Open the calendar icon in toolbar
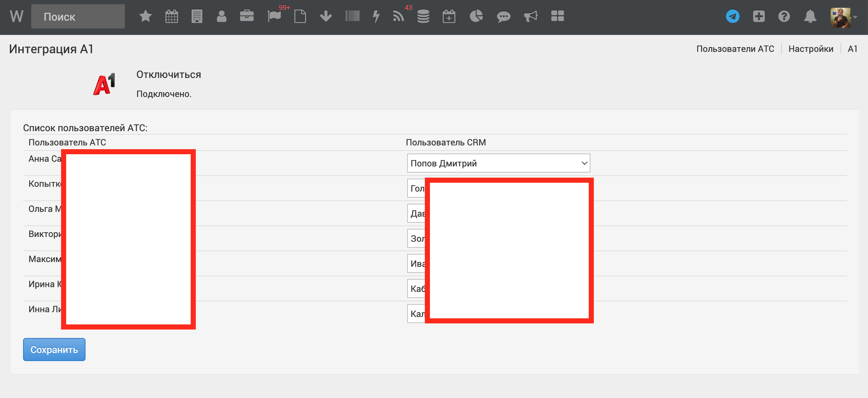The image size is (868, 398). (171, 16)
